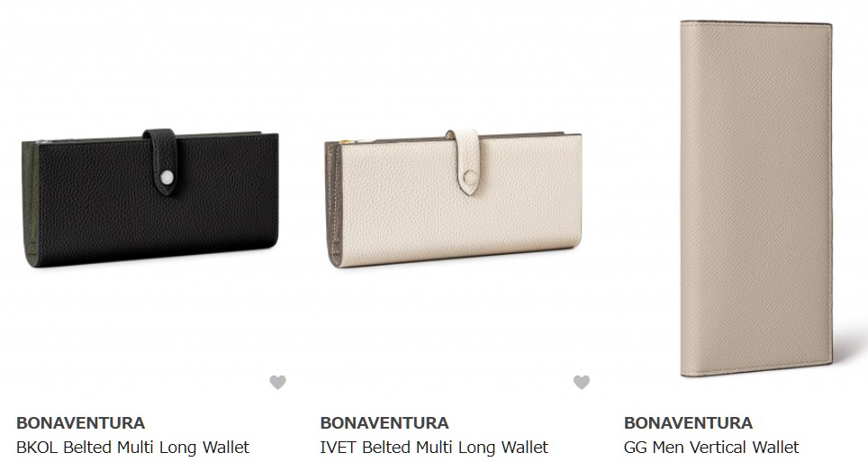Open the IVET Belted Multi Long Wallet link
The width and height of the screenshot is (868, 462).
434,447
